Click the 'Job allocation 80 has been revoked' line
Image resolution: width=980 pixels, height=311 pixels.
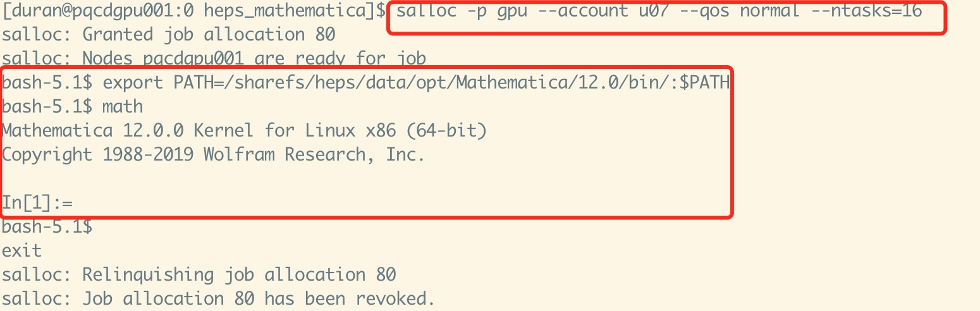coord(219,299)
